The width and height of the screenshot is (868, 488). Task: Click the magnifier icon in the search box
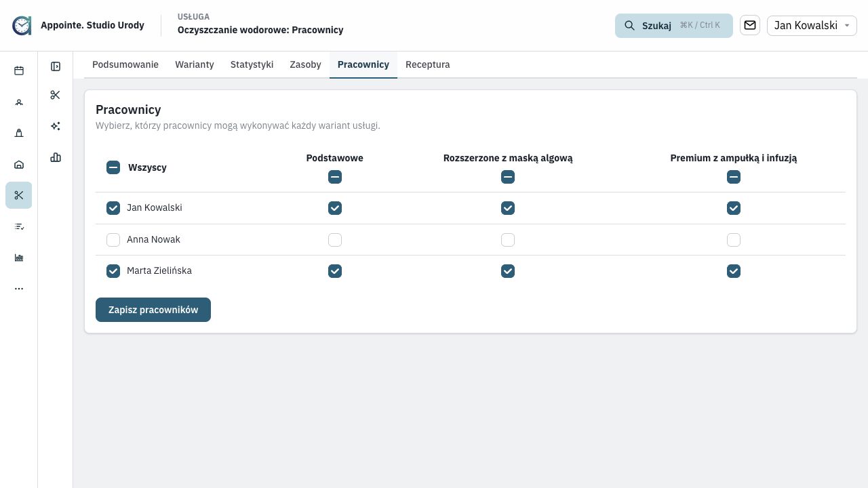point(629,26)
